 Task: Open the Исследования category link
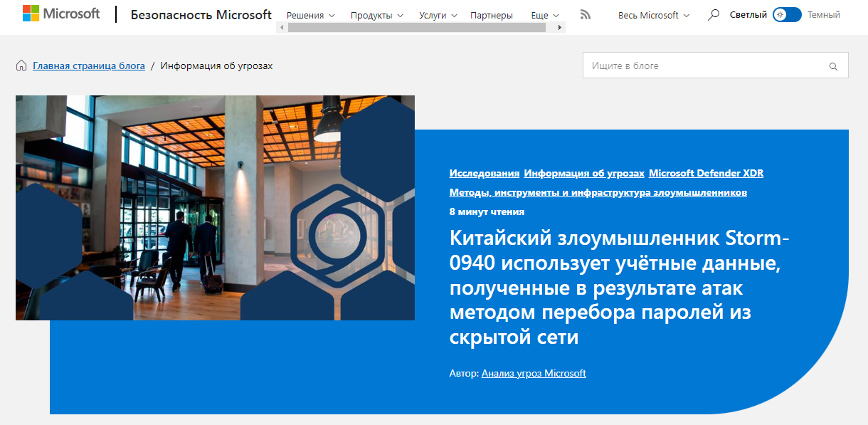(x=485, y=173)
